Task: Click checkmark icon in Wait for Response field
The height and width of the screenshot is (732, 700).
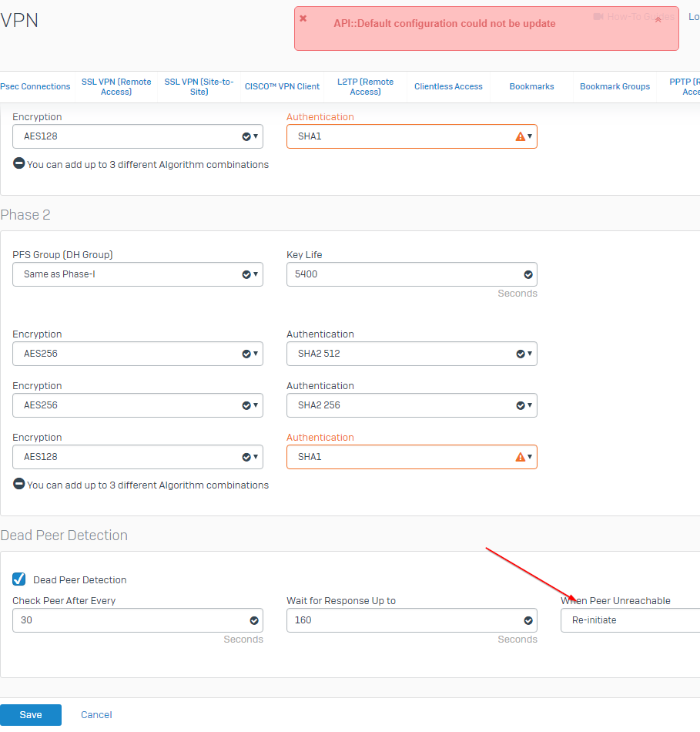Action: click(528, 620)
